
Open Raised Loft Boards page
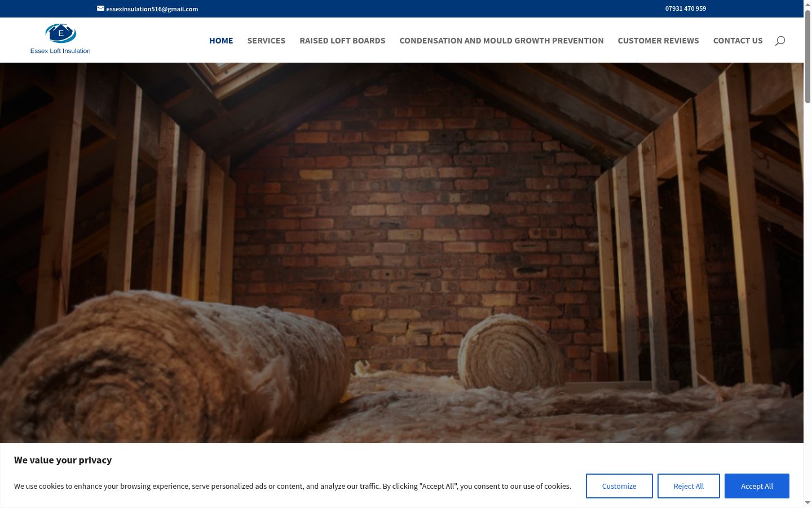click(342, 41)
